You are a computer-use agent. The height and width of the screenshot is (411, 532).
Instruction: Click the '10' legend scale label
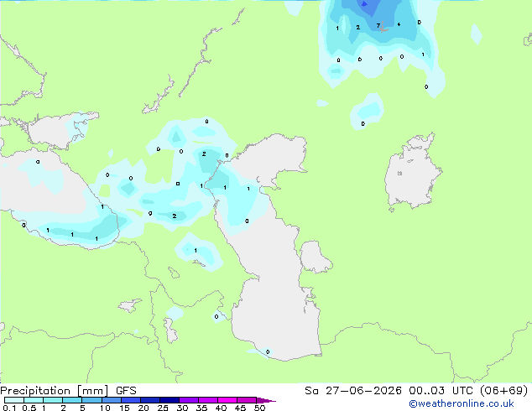105,408
